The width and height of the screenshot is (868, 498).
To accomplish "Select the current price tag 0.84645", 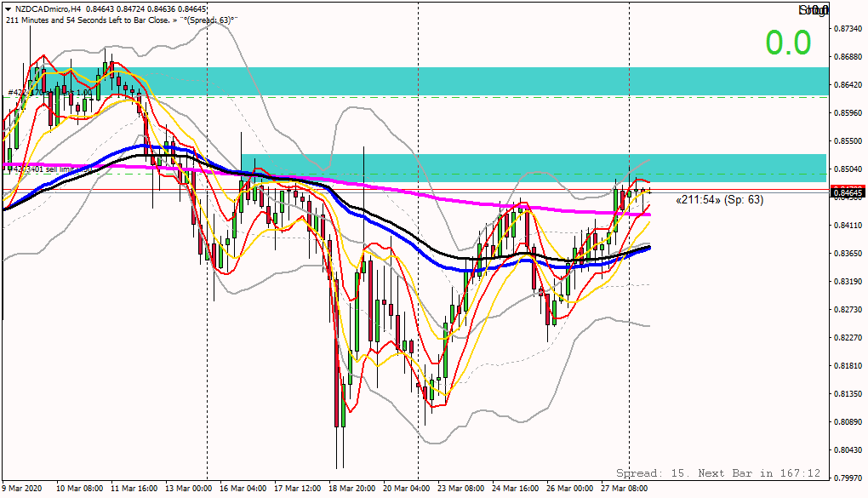I will [846, 193].
